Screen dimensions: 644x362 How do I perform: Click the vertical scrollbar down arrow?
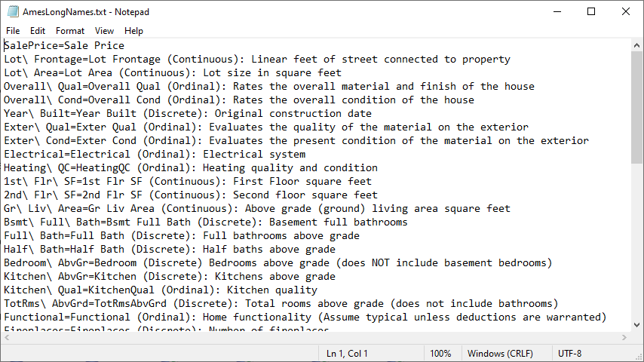click(x=636, y=325)
